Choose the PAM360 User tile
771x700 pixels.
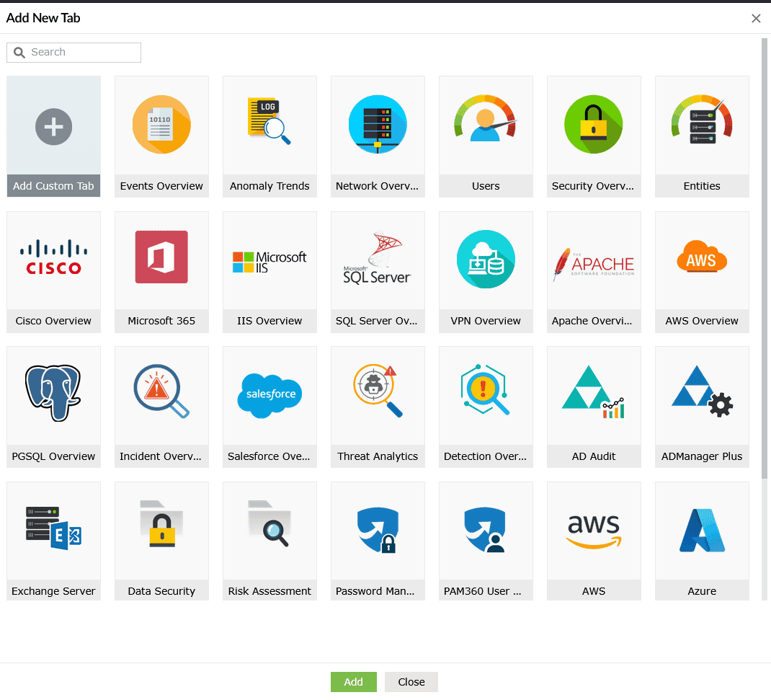pos(486,541)
